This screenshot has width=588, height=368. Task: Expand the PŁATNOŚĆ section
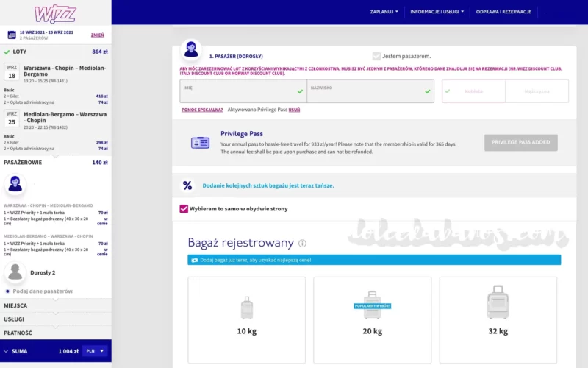56,333
